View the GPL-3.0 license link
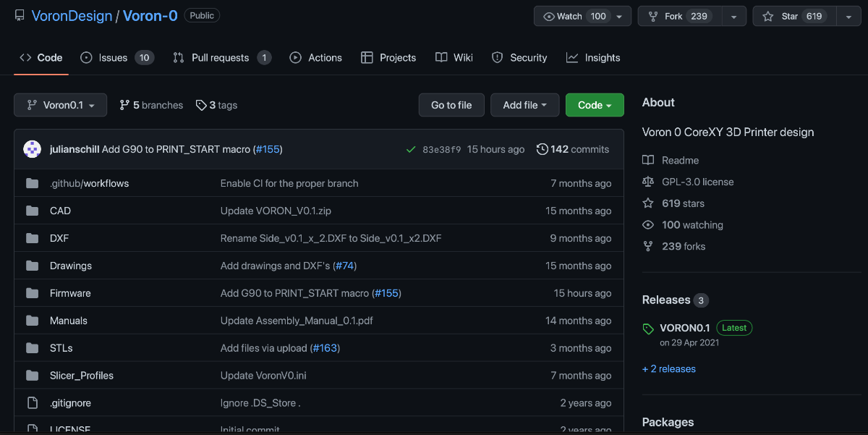868x435 pixels. coord(688,182)
